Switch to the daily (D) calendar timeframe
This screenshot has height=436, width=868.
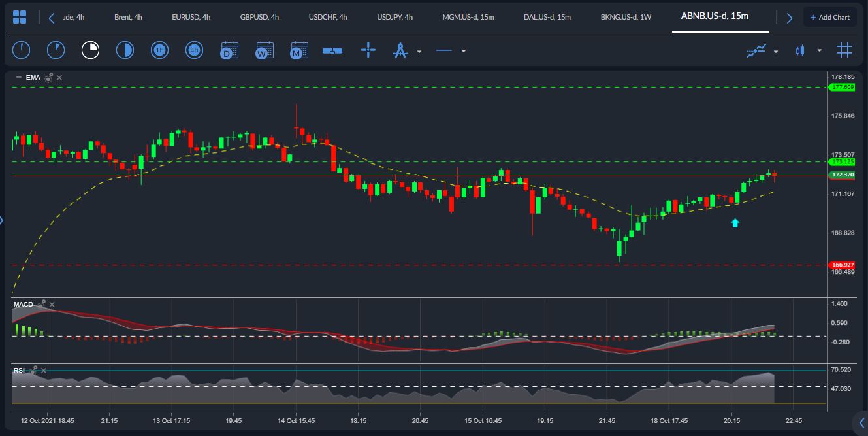click(x=229, y=50)
